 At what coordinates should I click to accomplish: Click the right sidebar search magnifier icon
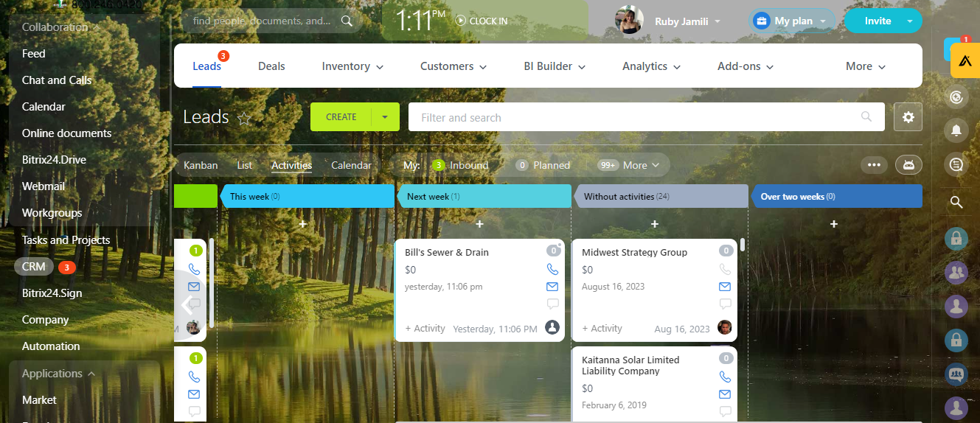click(x=956, y=202)
